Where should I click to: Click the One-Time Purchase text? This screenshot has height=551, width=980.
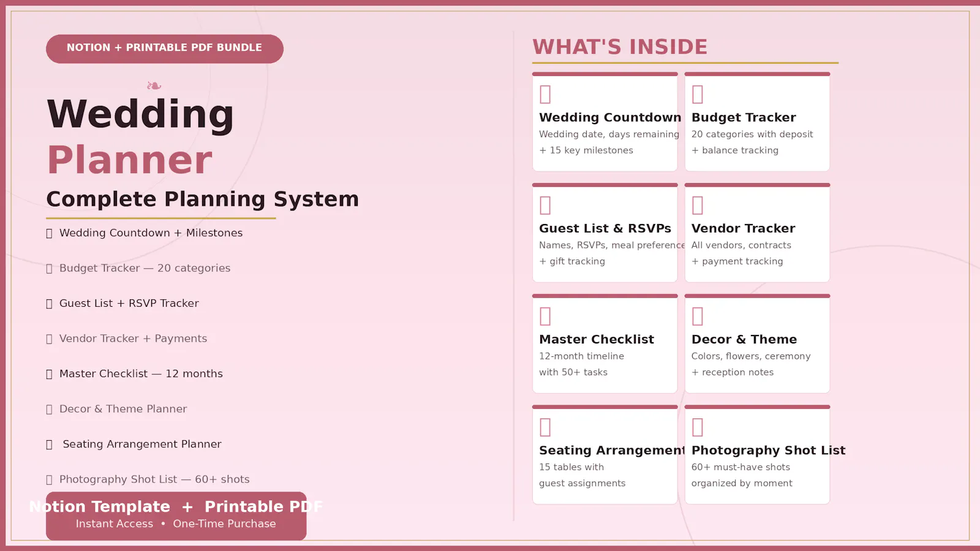click(x=224, y=524)
